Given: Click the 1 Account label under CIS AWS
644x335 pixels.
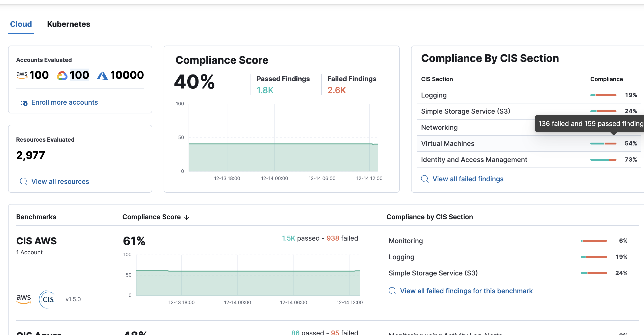Looking at the screenshot, I should tap(29, 252).
